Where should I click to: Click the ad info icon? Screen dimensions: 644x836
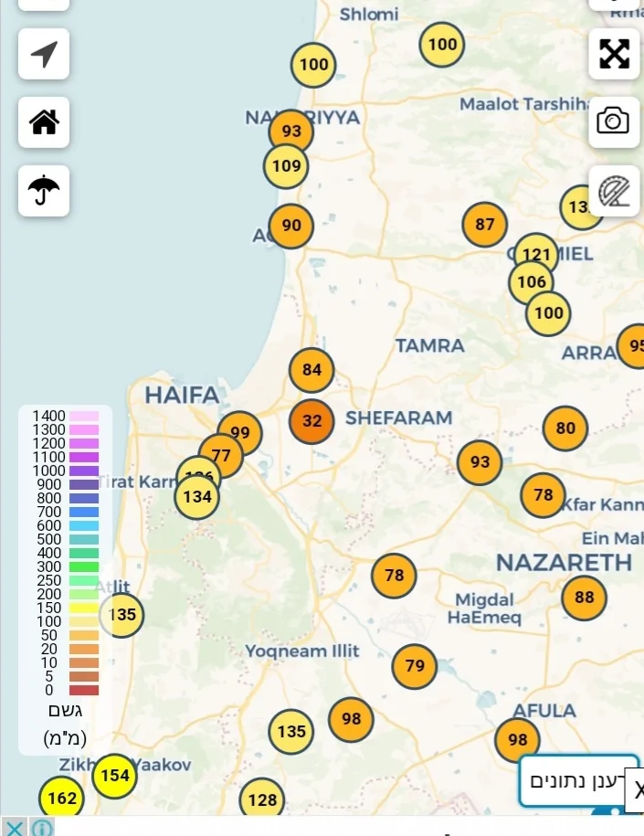pos(42,828)
